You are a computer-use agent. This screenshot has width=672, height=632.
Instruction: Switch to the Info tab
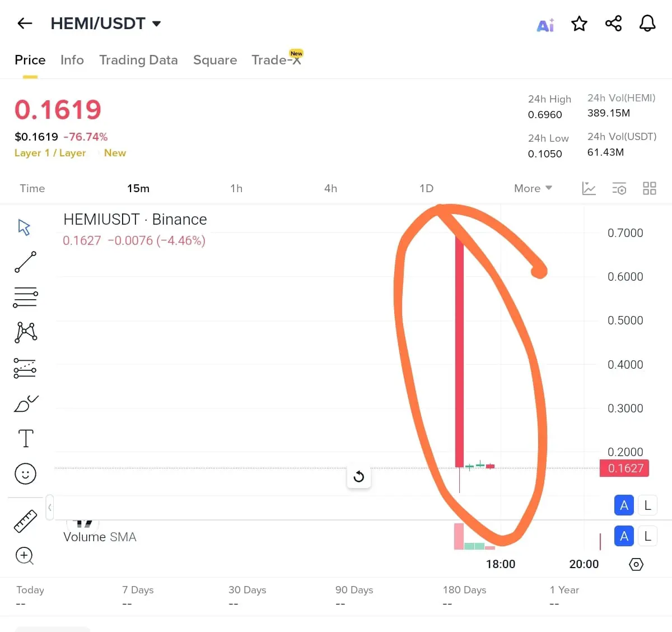pyautogui.click(x=72, y=60)
